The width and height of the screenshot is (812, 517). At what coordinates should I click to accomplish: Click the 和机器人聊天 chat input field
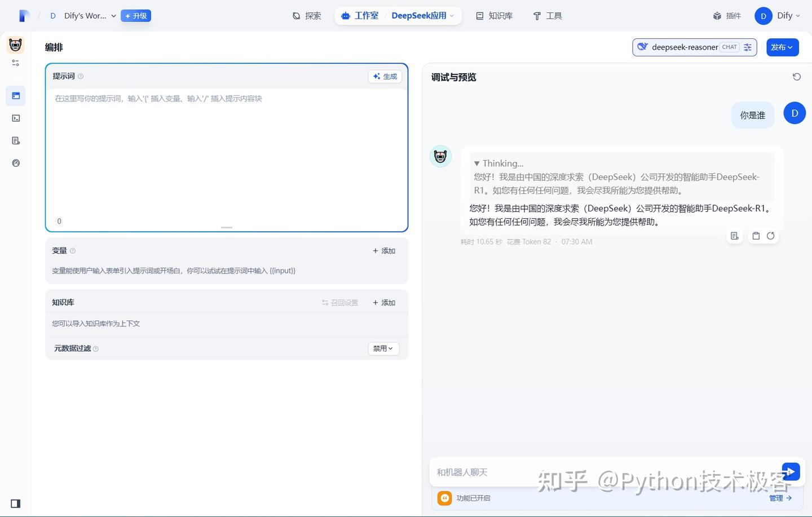click(564, 472)
